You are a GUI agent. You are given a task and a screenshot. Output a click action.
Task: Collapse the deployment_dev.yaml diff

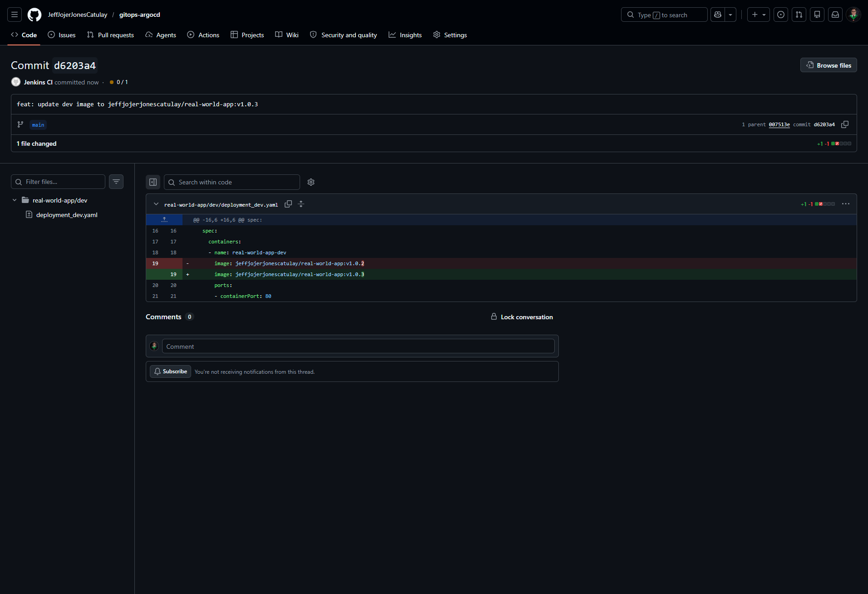[156, 204]
